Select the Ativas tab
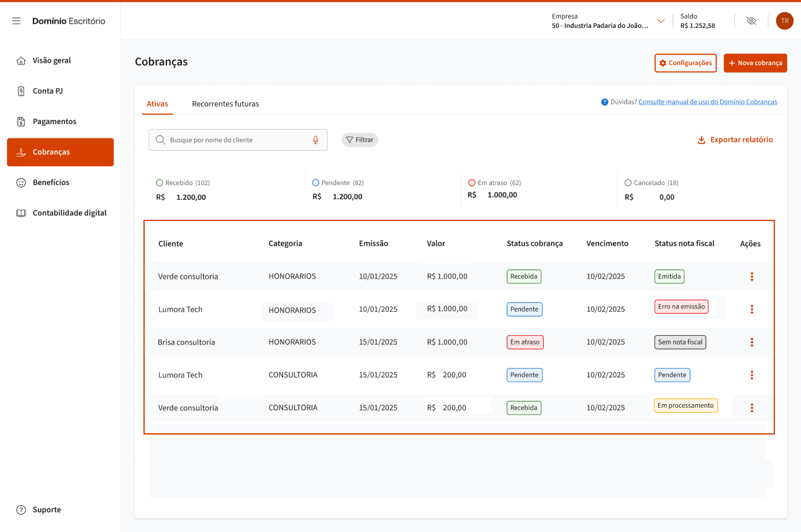Image resolution: width=801 pixels, height=532 pixels. 157,104
